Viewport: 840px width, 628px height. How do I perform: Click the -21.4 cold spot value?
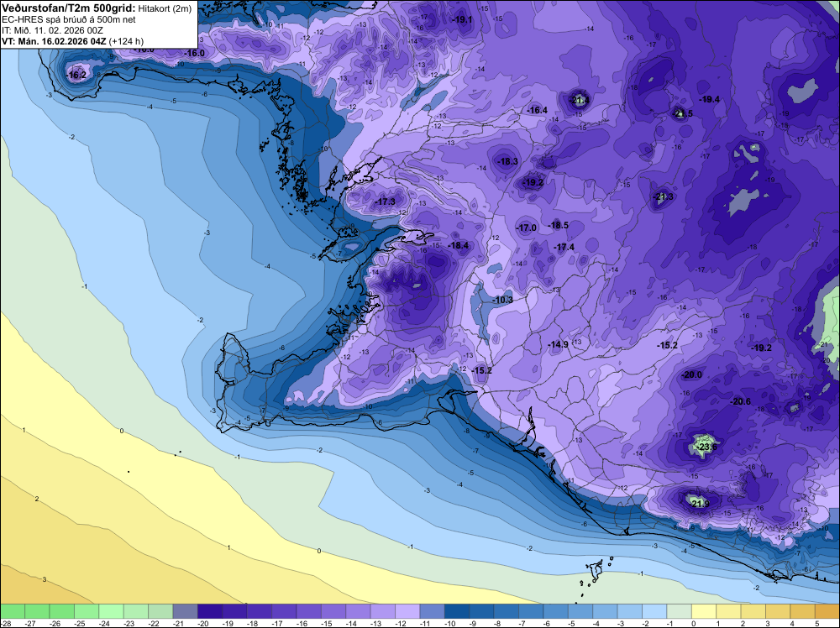click(x=580, y=100)
